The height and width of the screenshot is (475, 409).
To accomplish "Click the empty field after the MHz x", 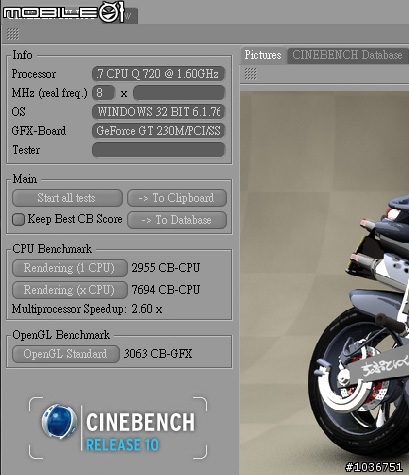I will tap(179, 92).
